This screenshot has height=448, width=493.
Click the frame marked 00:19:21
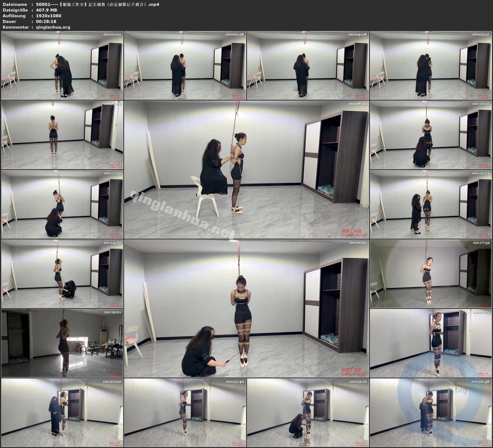point(62,343)
